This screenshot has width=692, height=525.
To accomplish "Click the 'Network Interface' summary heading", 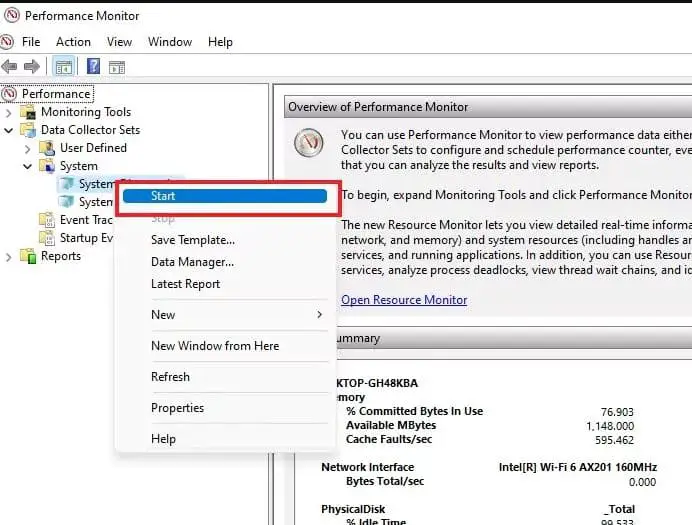I will click(x=368, y=467).
